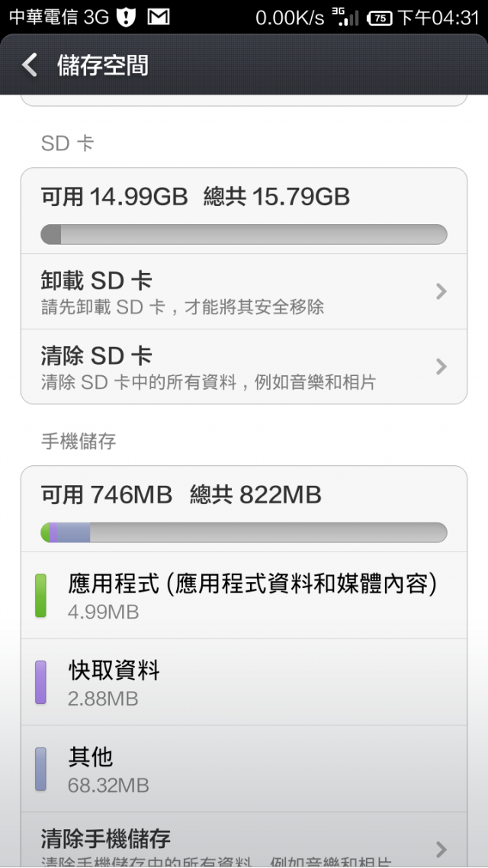Select the 清除 SD 卡 option
The height and width of the screenshot is (868, 488).
pyautogui.click(x=244, y=366)
